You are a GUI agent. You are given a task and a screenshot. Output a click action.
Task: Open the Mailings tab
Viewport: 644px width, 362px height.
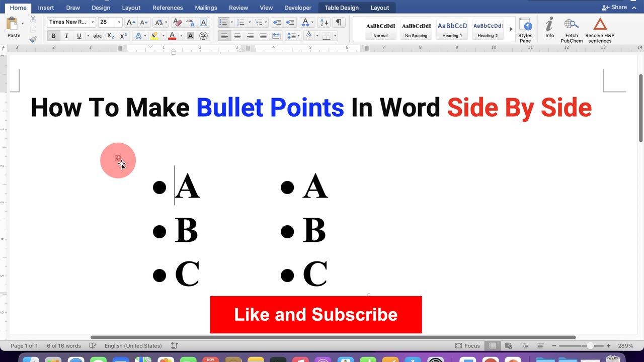coord(206,8)
